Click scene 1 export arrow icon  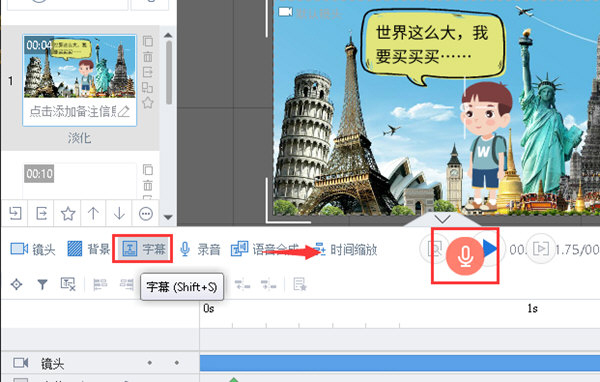[x=148, y=72]
